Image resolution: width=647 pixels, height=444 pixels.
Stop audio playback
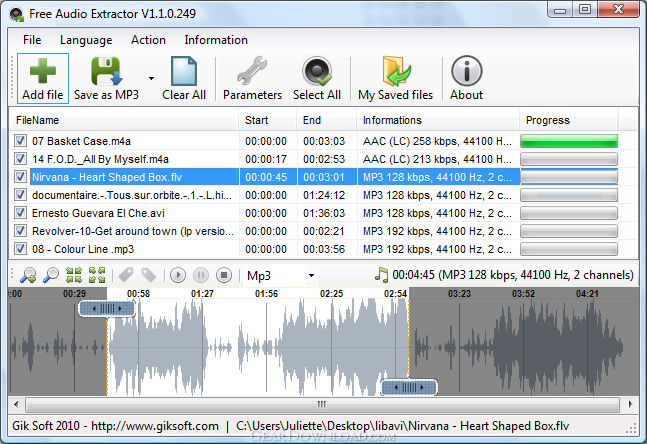pyautogui.click(x=224, y=275)
